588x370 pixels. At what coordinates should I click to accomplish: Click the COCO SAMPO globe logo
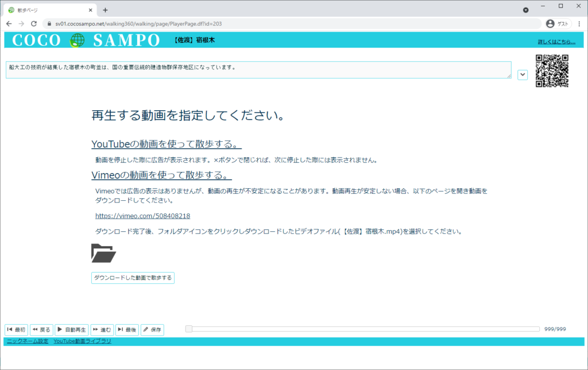click(x=78, y=40)
